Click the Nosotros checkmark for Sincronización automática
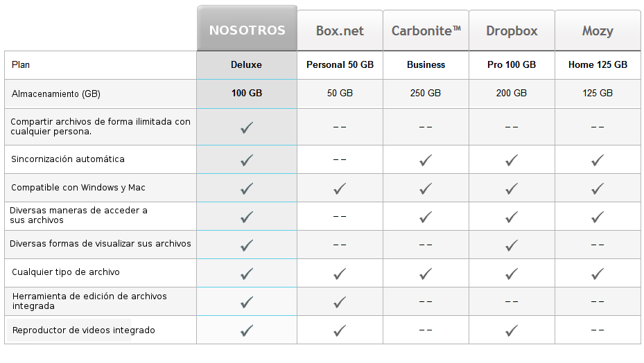The width and height of the screenshot is (644, 363). point(247,160)
